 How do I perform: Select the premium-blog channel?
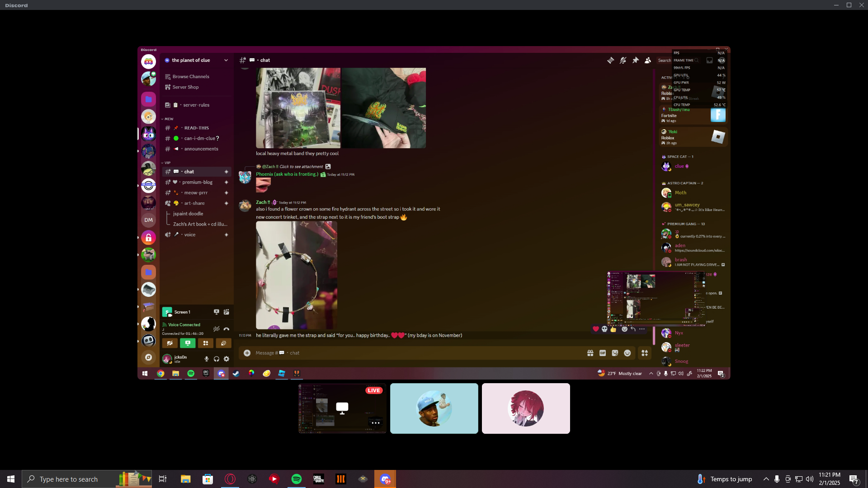[x=197, y=182]
